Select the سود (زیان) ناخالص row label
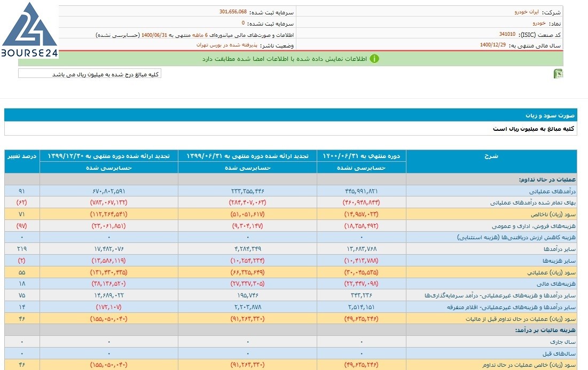 pos(553,215)
